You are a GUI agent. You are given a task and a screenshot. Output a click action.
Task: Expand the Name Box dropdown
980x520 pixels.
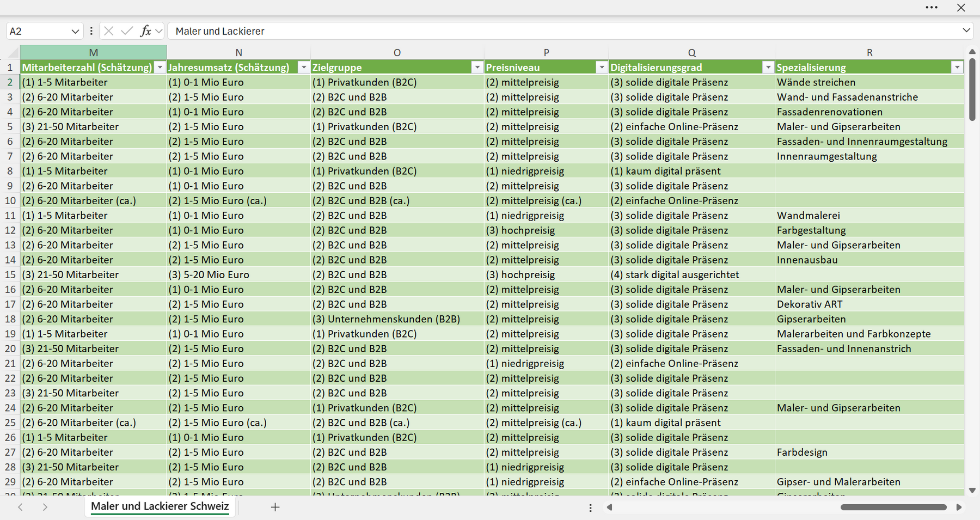[75, 32]
